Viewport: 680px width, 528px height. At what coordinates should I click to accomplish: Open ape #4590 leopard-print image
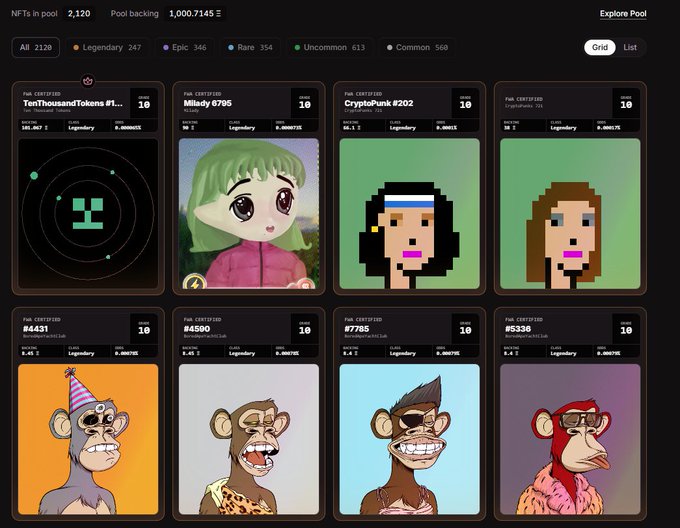point(249,439)
